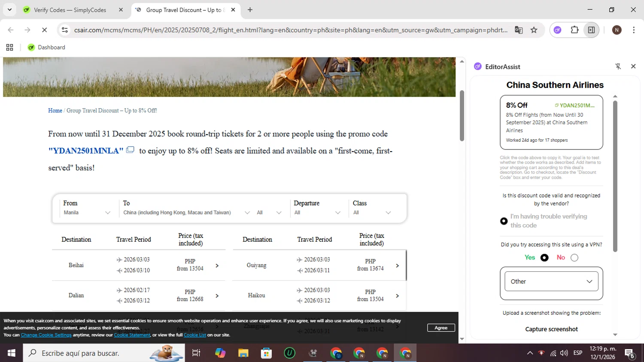Screen dimensions: 644x362
Task: Show hidden system tray icons
Action: tap(530, 353)
